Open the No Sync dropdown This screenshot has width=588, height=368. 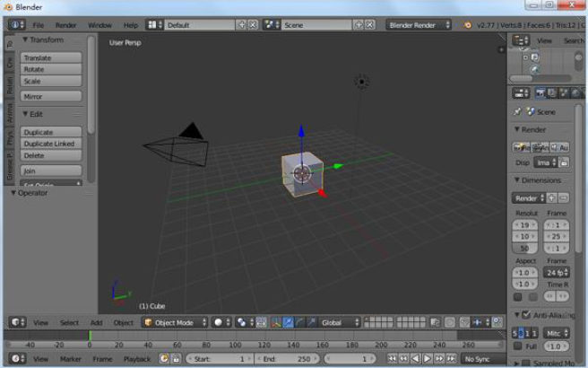pos(484,359)
